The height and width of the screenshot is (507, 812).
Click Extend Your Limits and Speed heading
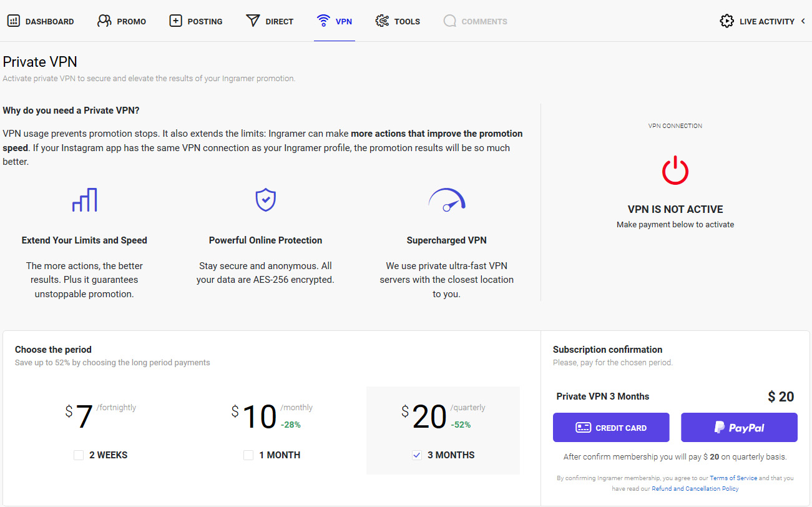click(84, 240)
